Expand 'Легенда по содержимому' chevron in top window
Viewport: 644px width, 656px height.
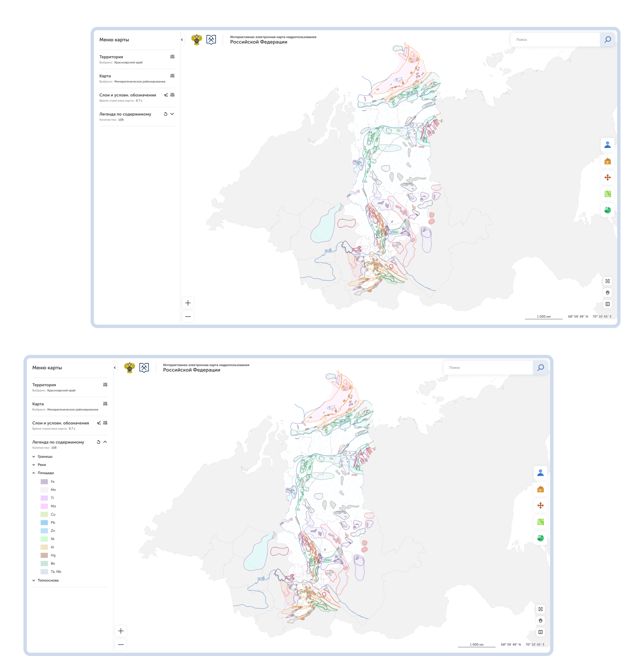point(172,114)
